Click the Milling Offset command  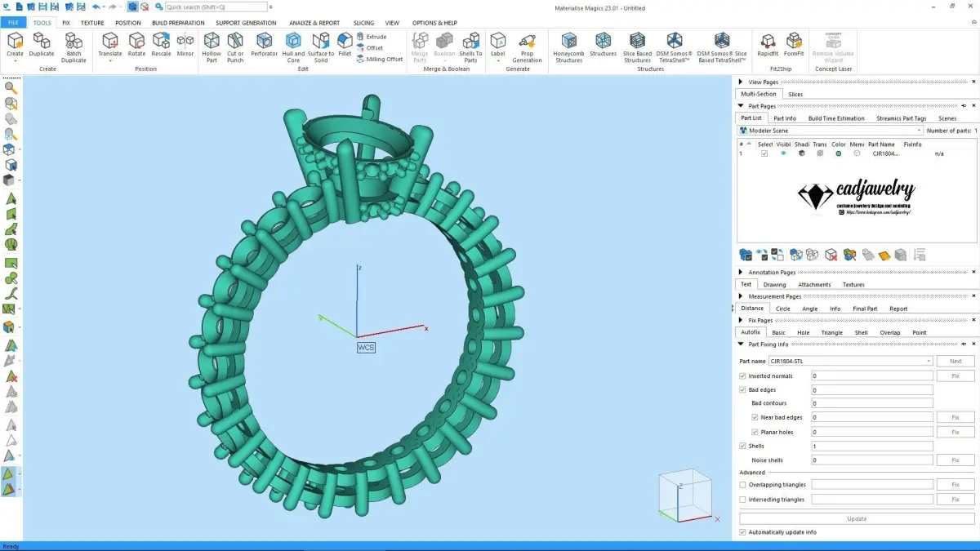[380, 59]
